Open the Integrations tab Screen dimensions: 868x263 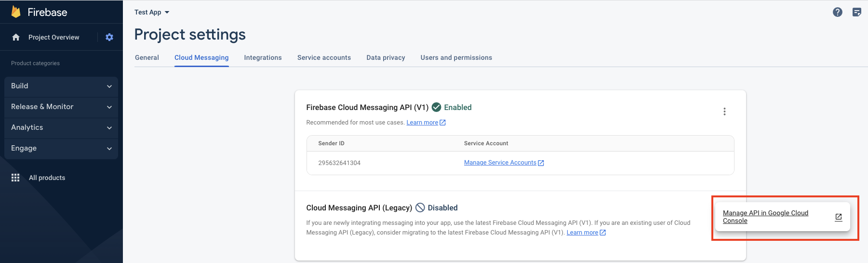coord(263,57)
